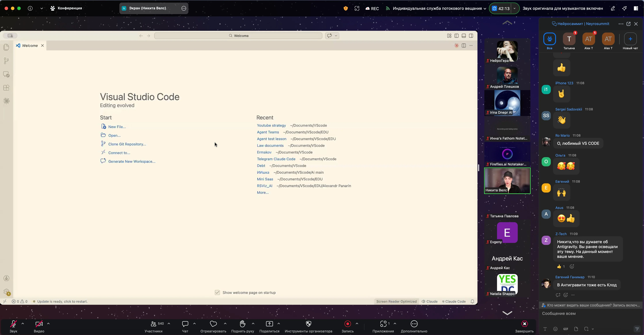
Task: Expand the recording options arrow beside Запись
Action: click(357, 323)
